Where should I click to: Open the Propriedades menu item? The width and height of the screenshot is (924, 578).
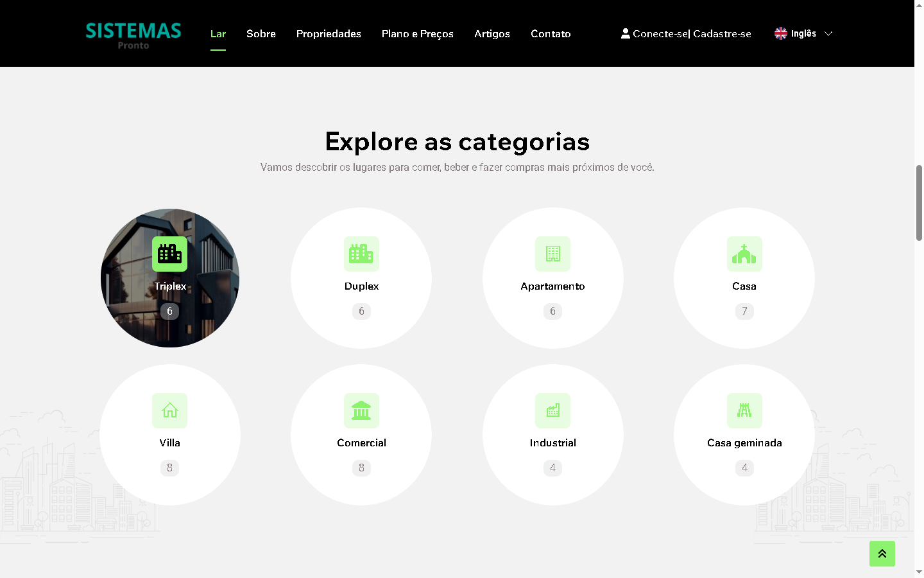point(329,33)
